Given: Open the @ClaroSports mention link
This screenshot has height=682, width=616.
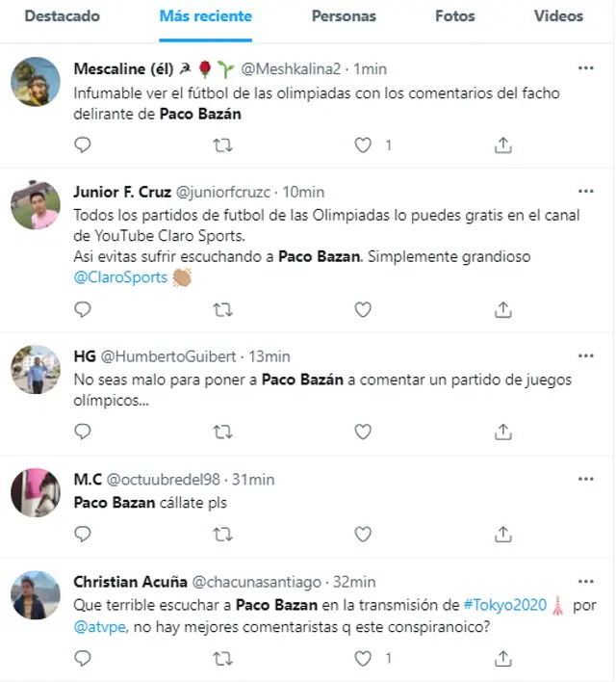Looking at the screenshot, I should pyautogui.click(x=120, y=277).
